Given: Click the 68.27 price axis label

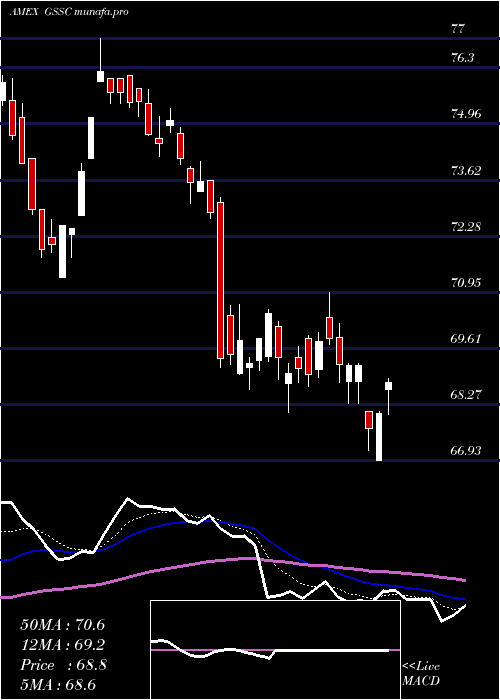Looking at the screenshot, I should click(466, 395).
